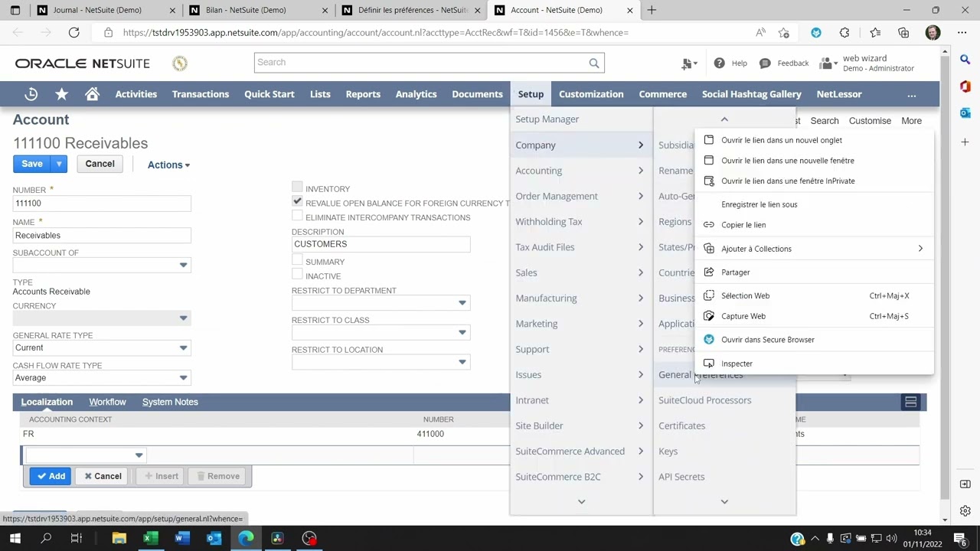Open the Create New icon in header
Viewport: 980px width, 551px height.
tap(688, 63)
